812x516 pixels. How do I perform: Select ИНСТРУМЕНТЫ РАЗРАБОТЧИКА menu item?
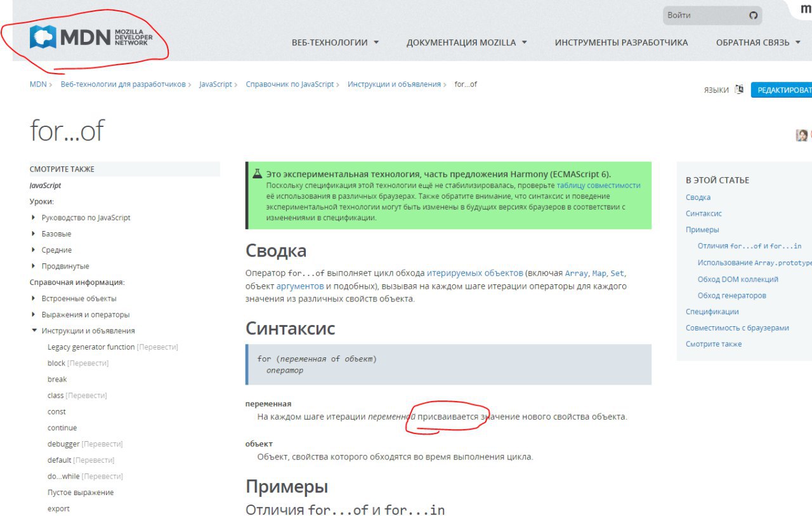[621, 43]
